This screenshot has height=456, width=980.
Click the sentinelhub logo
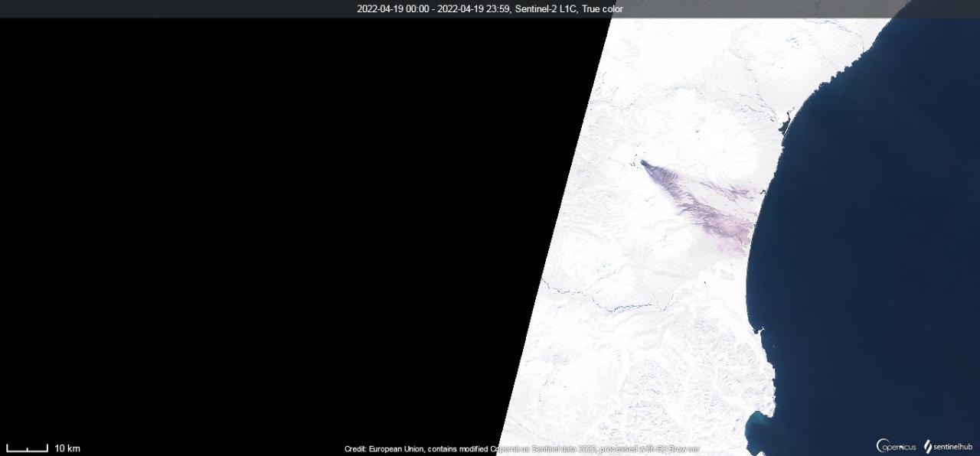tap(949, 447)
